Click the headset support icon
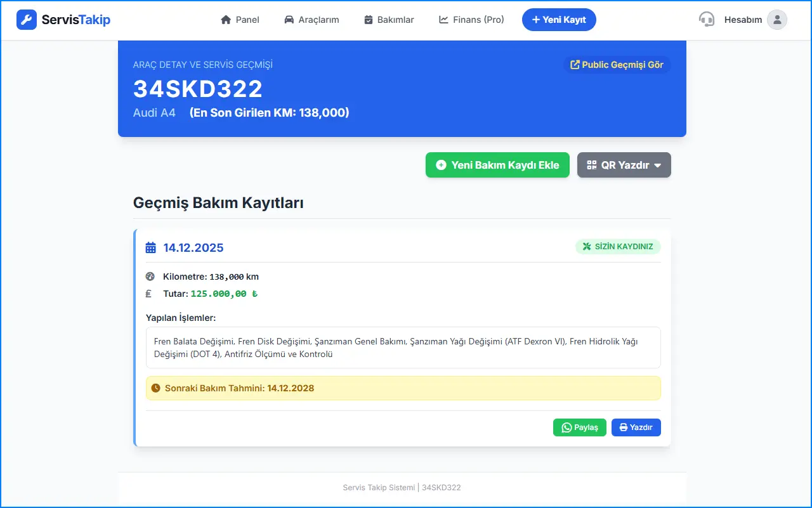This screenshot has height=508, width=812. pyautogui.click(x=706, y=20)
